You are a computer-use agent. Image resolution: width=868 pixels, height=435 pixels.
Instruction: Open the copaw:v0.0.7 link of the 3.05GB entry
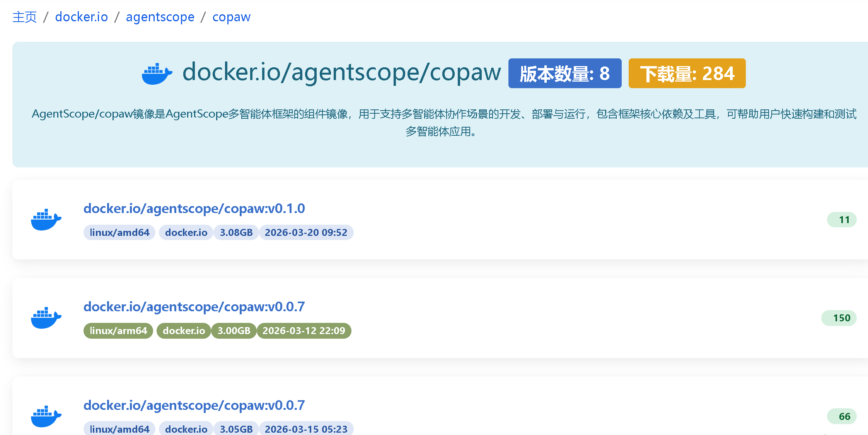tap(194, 405)
